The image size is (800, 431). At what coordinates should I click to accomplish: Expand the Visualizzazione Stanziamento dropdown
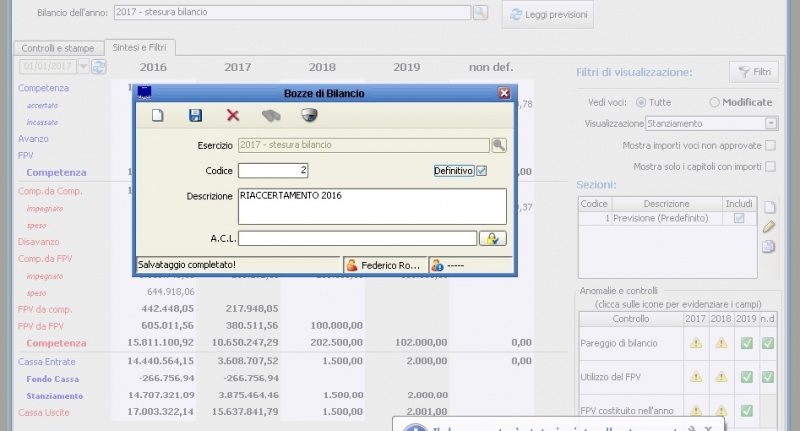pos(771,123)
